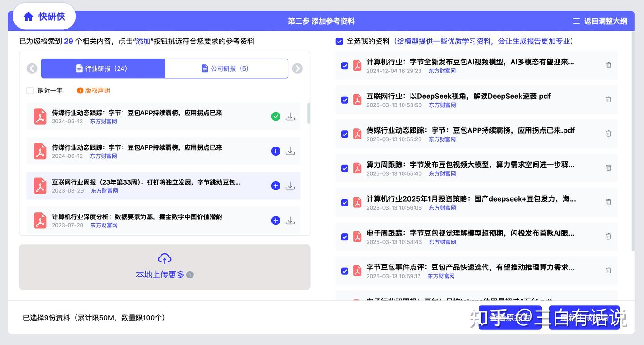
Task: Click green check on first 传媒行业动态跟踪 report
Action: [276, 117]
